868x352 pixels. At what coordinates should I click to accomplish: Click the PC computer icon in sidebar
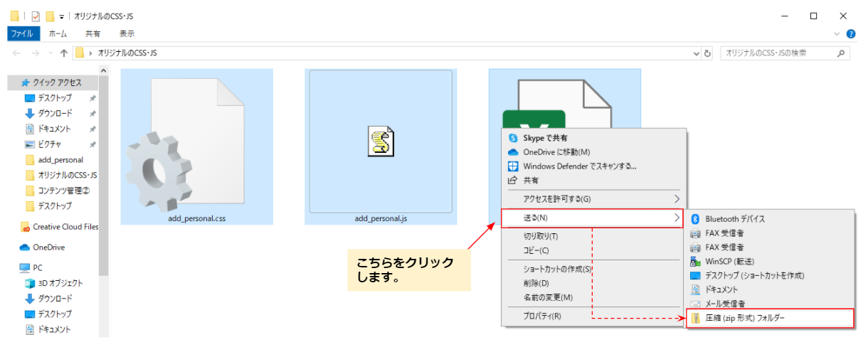26,268
